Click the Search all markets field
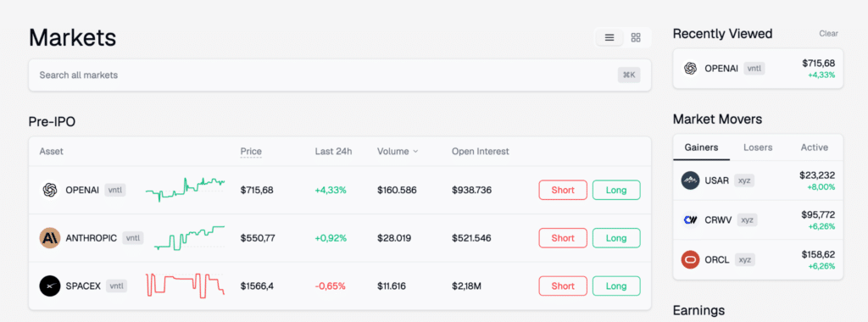868x322 pixels. point(340,75)
